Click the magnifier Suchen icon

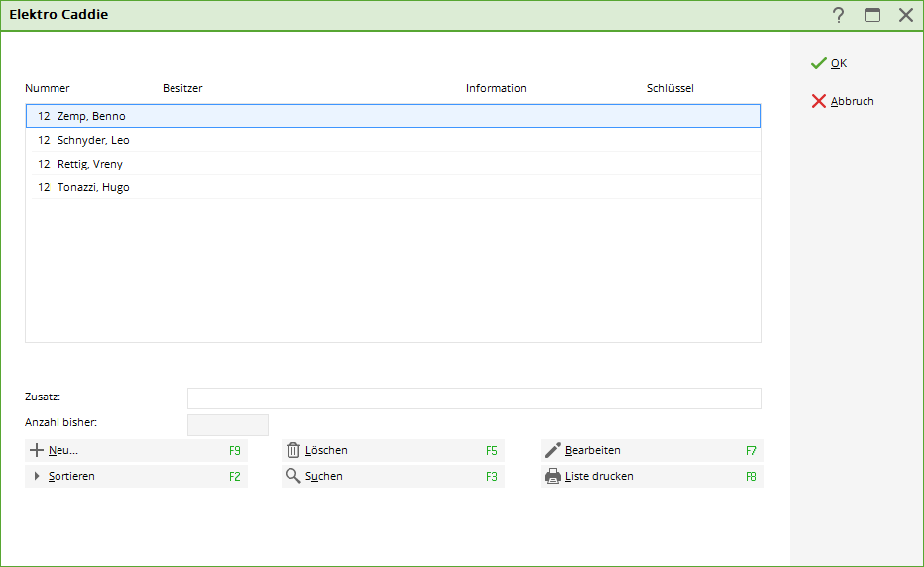coord(293,476)
